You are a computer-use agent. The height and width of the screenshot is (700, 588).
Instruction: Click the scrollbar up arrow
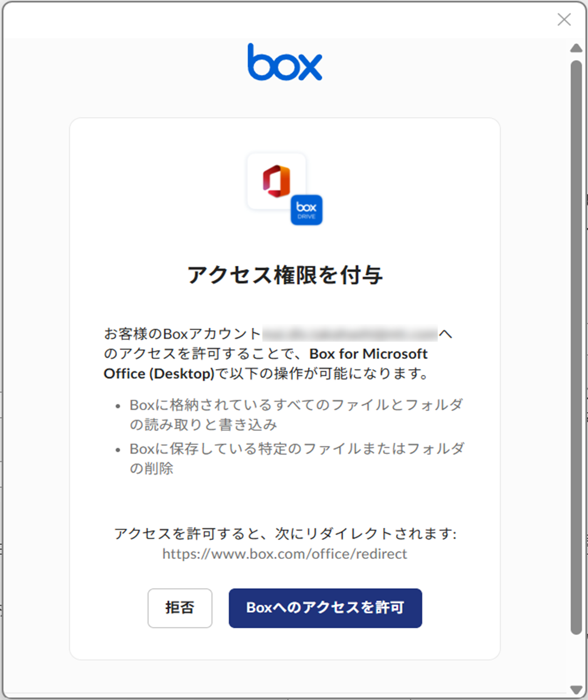click(x=576, y=48)
